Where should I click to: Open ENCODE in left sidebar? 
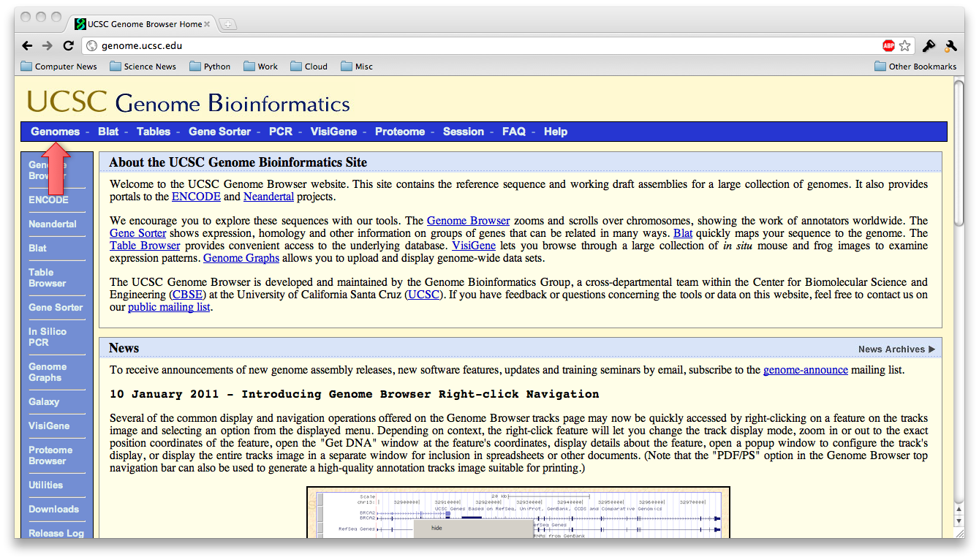pyautogui.click(x=48, y=200)
